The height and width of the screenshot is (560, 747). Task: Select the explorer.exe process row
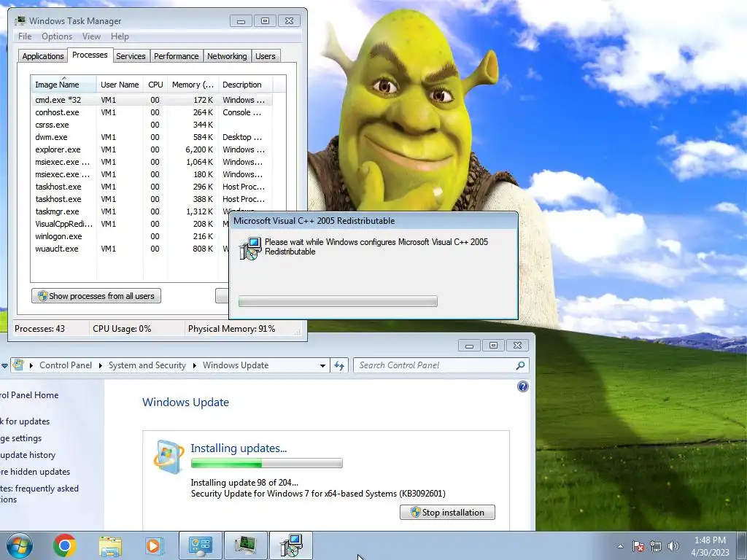click(x=152, y=149)
